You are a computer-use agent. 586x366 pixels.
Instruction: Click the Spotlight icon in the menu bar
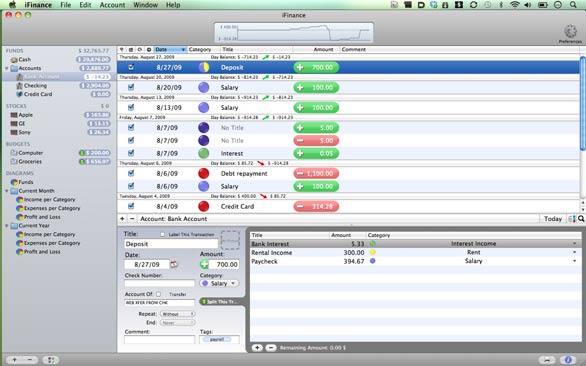(573, 5)
